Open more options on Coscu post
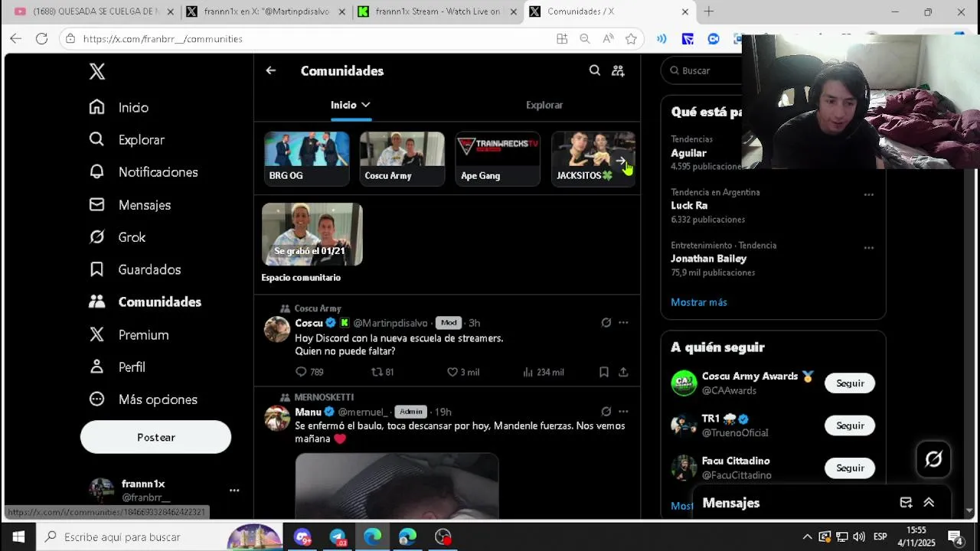 623,323
